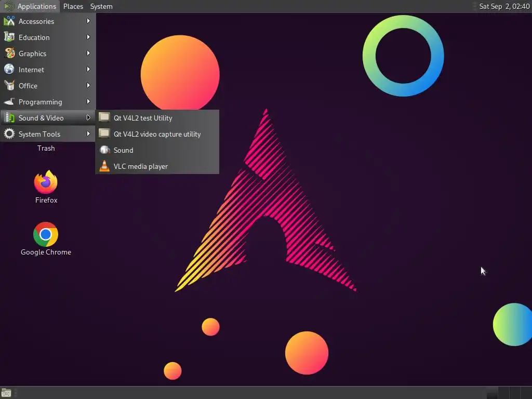This screenshot has width=532, height=399.
Task: Open the clock showing Sat Sep 2
Action: tap(504, 6)
